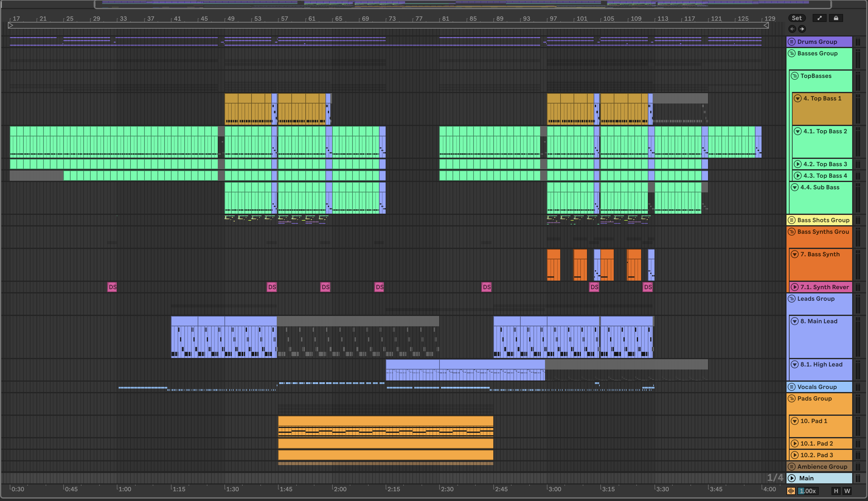Toggle the H optimize height button
Image resolution: width=868 pixels, height=501 pixels.
[x=836, y=491]
